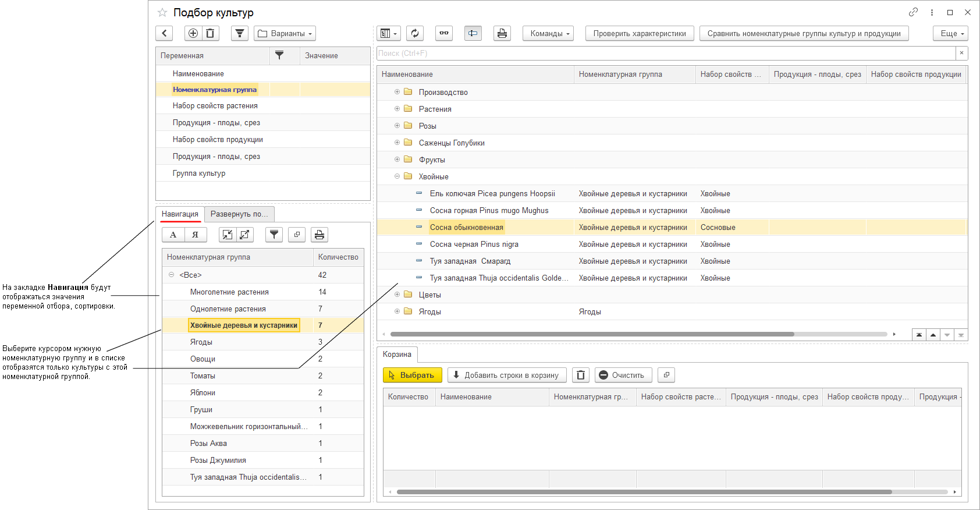
Task: Switch to the 'Развернуть по...' tab
Action: click(x=239, y=214)
